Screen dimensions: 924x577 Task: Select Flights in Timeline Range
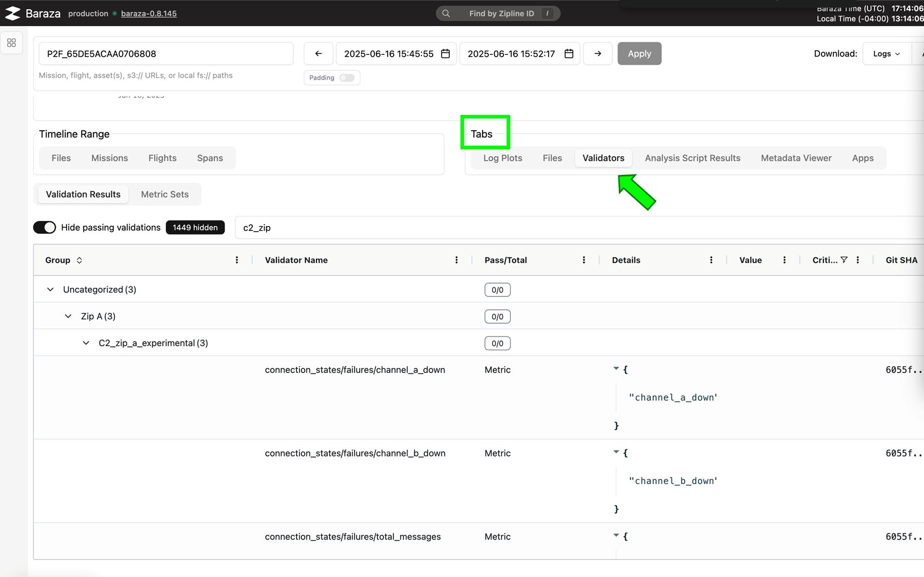tap(163, 158)
